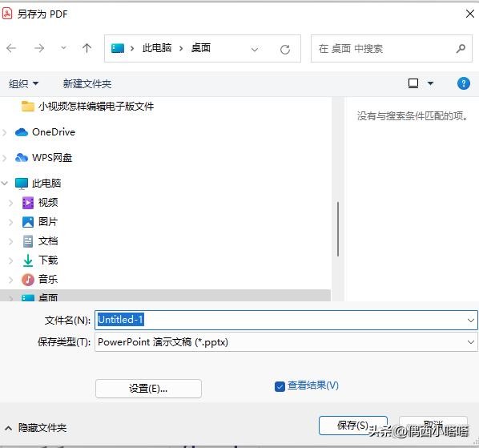Screen dimensions: 479x448
Task: Open the address bar history dropdown
Action: (255, 49)
